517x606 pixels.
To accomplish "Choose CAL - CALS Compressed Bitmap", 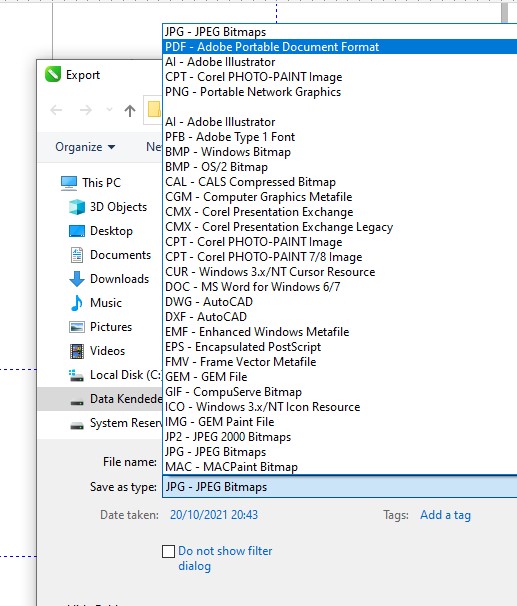I will coord(340,182).
